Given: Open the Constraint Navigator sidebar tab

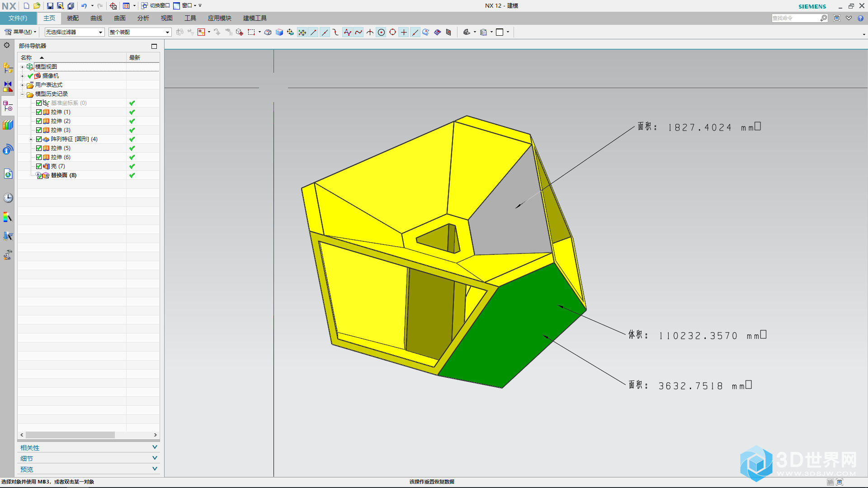Looking at the screenshot, I should [8, 86].
